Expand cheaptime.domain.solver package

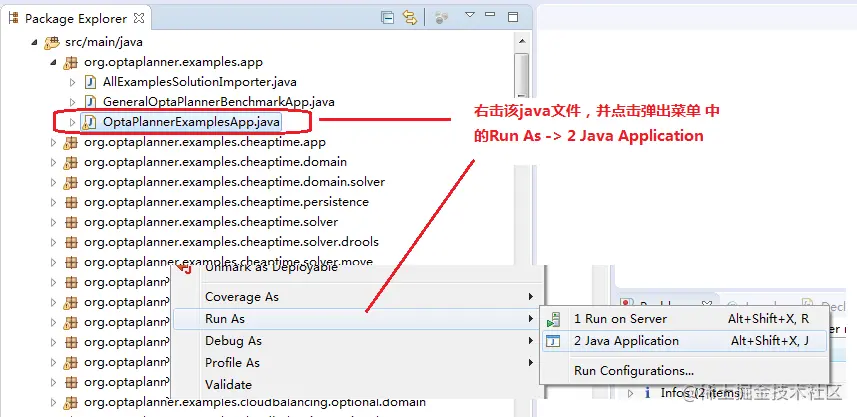pyautogui.click(x=53, y=182)
